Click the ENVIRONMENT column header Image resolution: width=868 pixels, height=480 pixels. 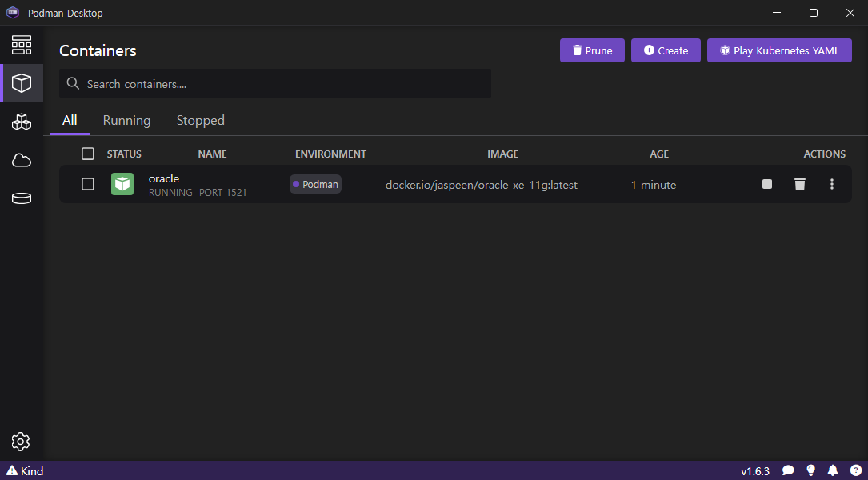click(330, 154)
